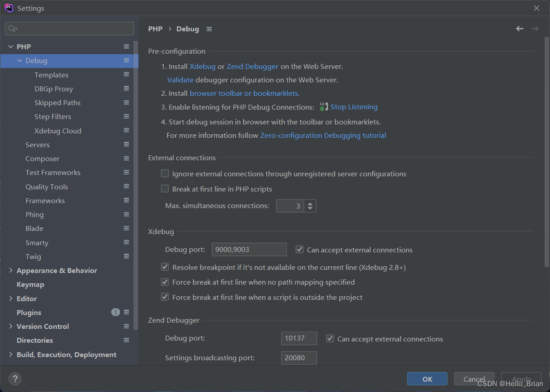
Task: Uncheck Zend Debugger Can accept external connections
Action: pyautogui.click(x=330, y=339)
